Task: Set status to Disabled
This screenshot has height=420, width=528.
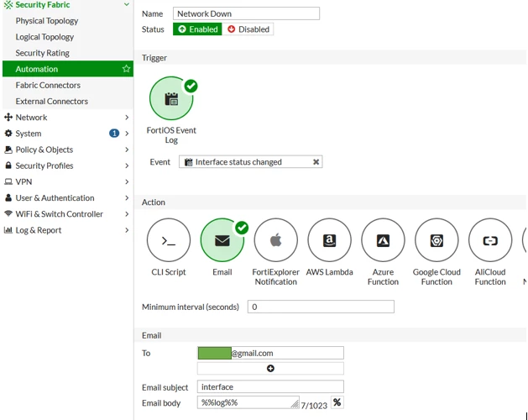Action: [248, 29]
